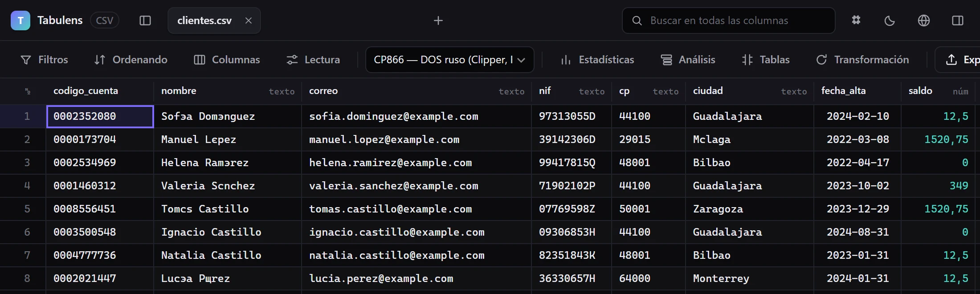Click the ciudad column header
The width and height of the screenshot is (980, 294).
click(750, 91)
